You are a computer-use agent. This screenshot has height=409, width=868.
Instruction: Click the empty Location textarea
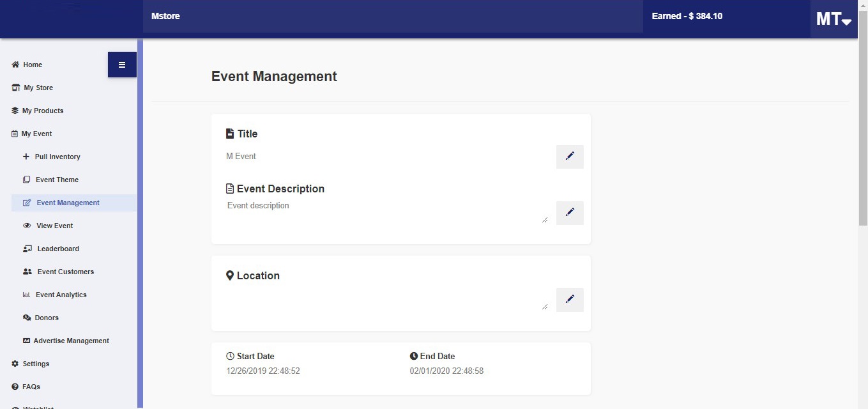(x=387, y=298)
